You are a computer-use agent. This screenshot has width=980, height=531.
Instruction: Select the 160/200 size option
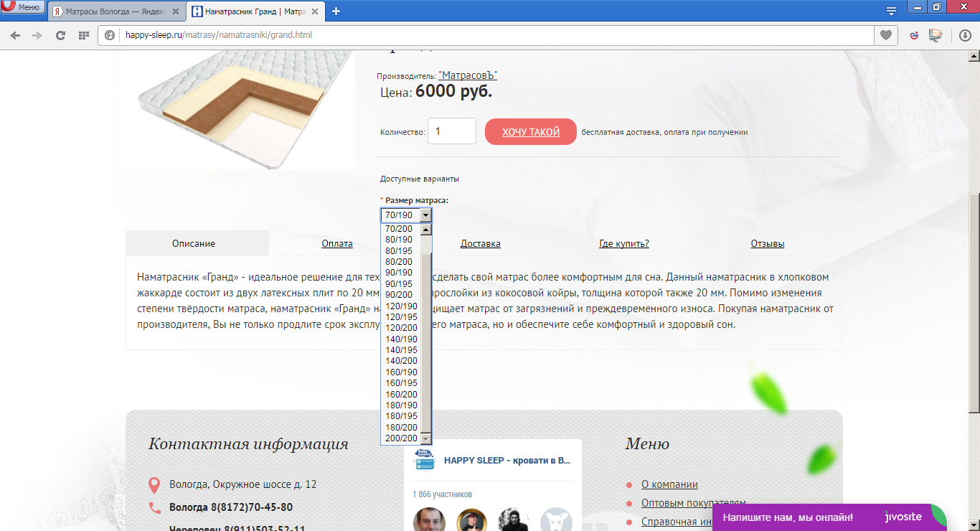click(x=401, y=395)
